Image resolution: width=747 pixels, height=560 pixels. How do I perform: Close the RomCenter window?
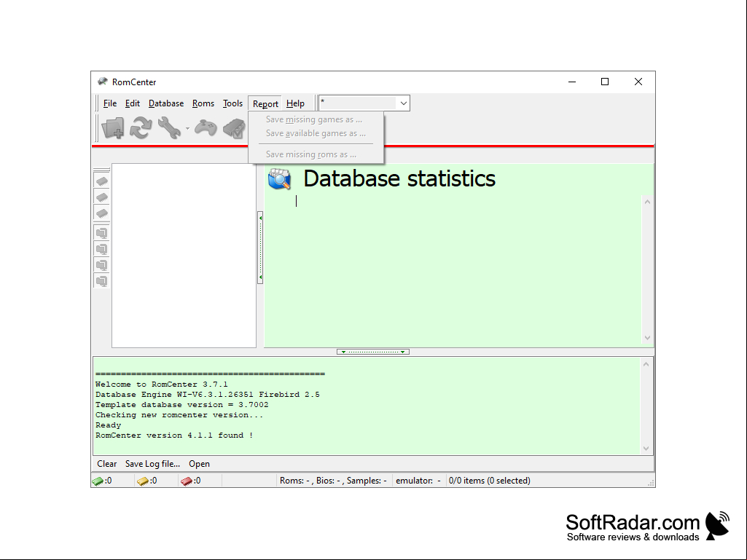click(x=638, y=82)
